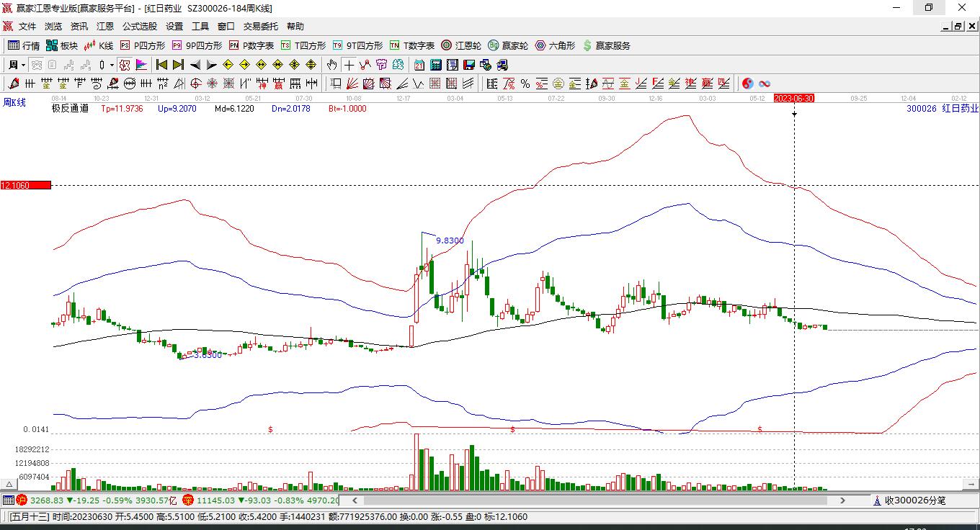The image size is (980, 530).
Task: Select the hand pan tool
Action: tap(332, 65)
